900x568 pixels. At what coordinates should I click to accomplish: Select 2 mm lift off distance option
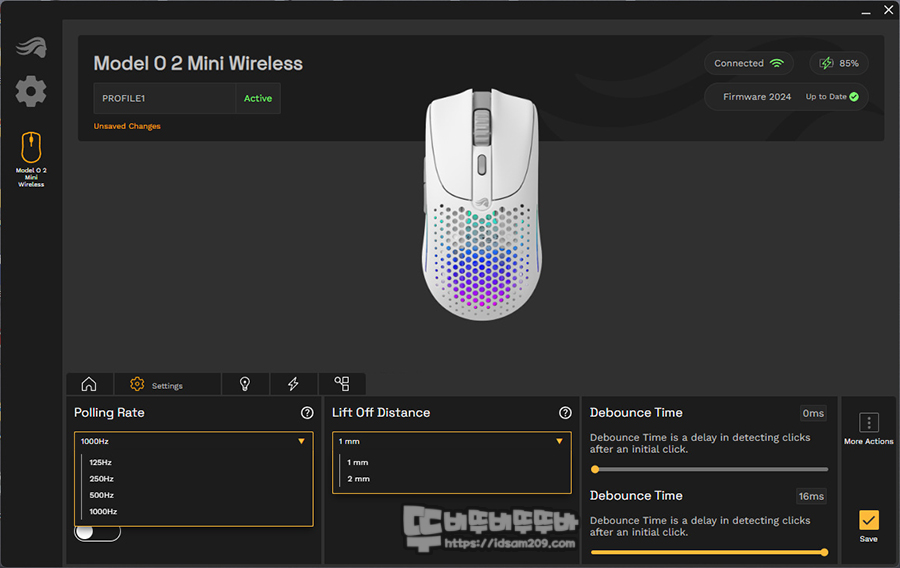coord(359,478)
